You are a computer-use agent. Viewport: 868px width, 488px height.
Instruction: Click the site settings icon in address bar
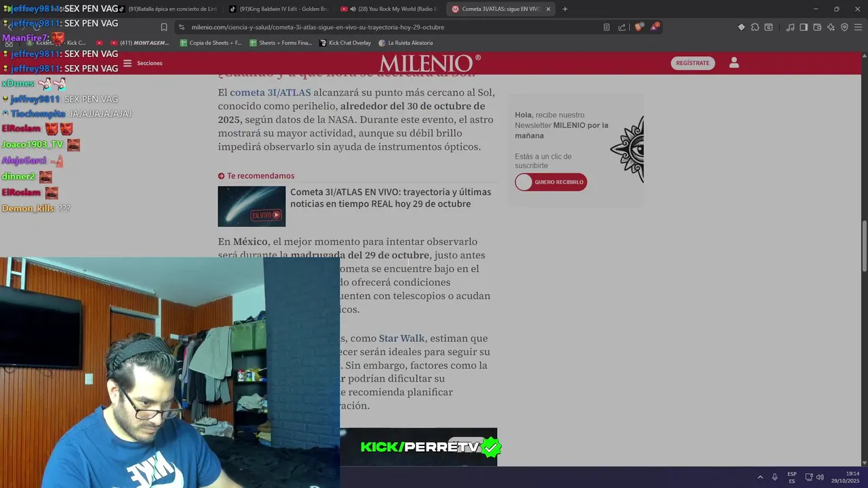tap(181, 27)
